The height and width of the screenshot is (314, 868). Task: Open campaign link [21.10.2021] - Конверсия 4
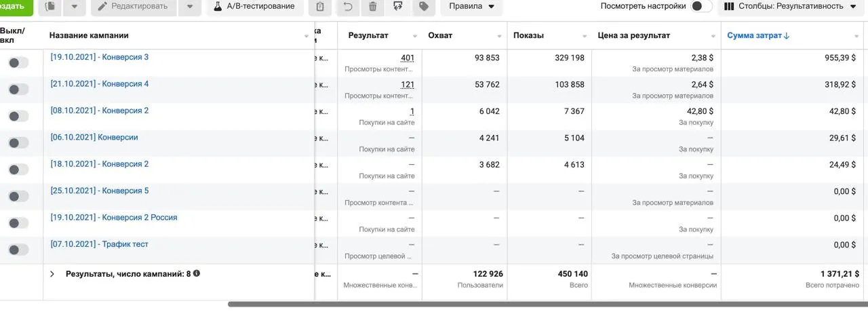[100, 84]
